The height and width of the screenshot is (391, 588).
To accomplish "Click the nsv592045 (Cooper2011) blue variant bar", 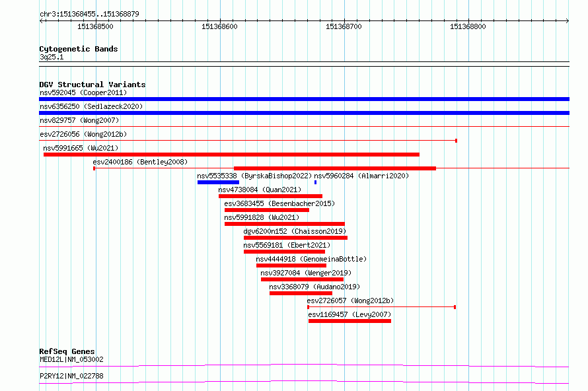I will (x=304, y=99).
